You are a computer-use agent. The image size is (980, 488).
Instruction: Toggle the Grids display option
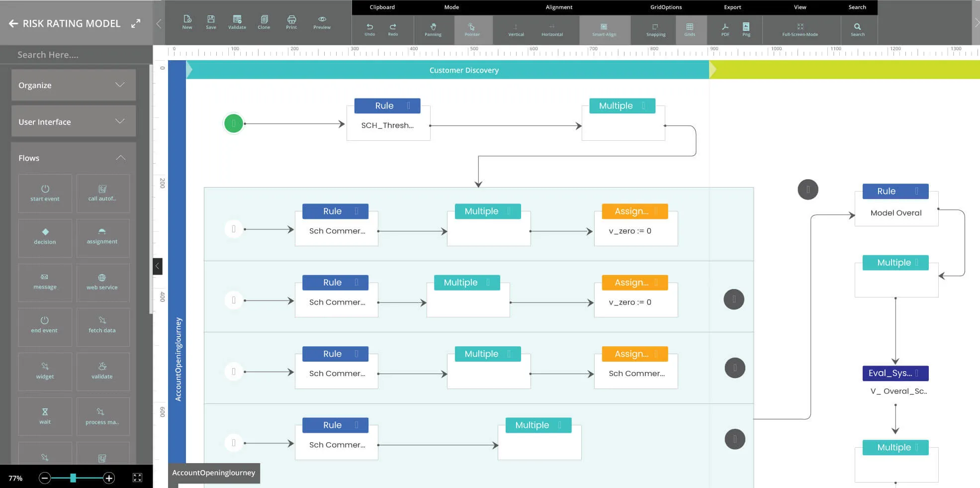690,29
